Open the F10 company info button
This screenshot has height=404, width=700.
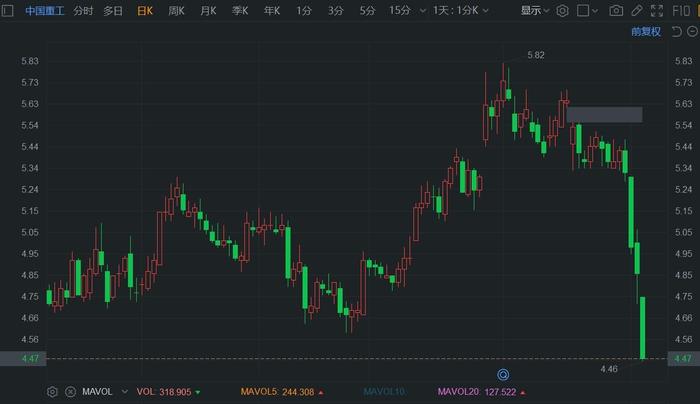click(681, 10)
